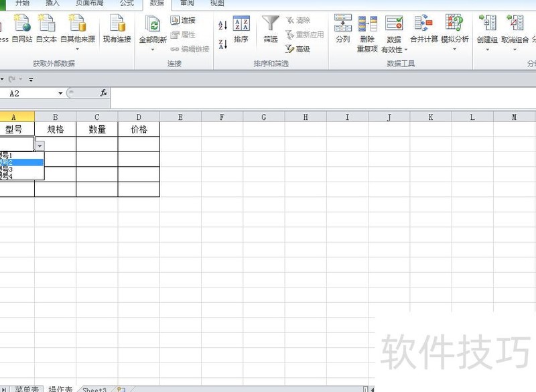The width and height of the screenshot is (536, 392).
Task: Ungroup with 取消组合
Action: pyautogui.click(x=515, y=33)
